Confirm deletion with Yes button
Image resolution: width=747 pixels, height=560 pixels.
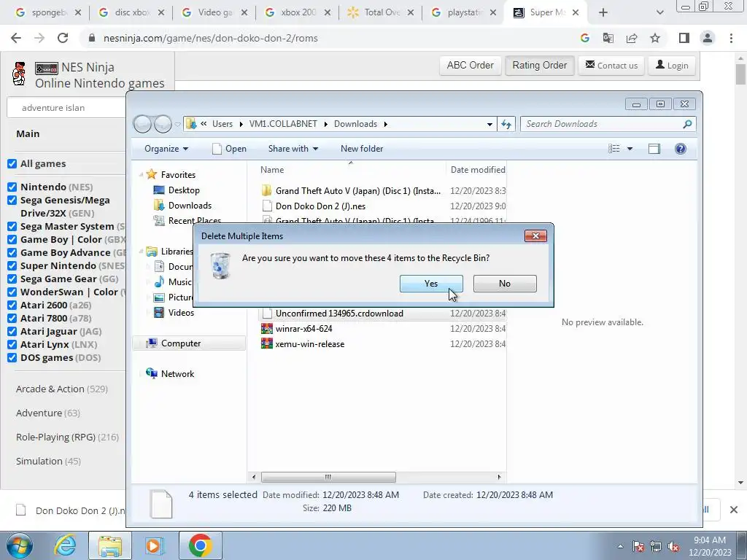click(431, 284)
